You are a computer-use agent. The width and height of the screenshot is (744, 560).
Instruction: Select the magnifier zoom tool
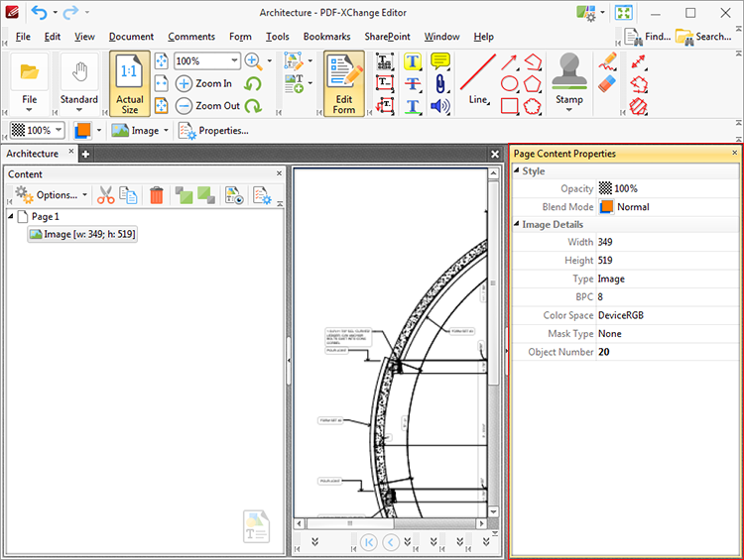pyautogui.click(x=253, y=60)
